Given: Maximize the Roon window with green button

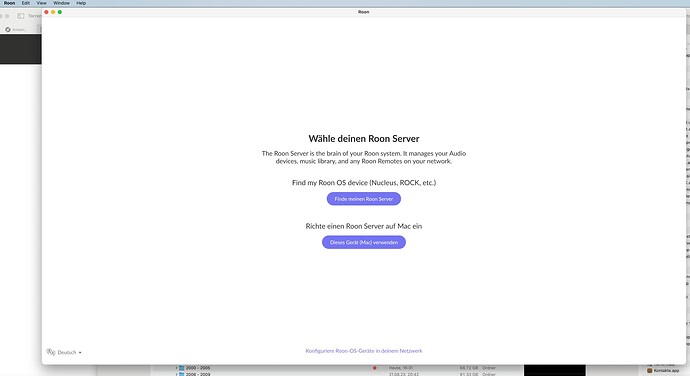Looking at the screenshot, I should point(60,12).
